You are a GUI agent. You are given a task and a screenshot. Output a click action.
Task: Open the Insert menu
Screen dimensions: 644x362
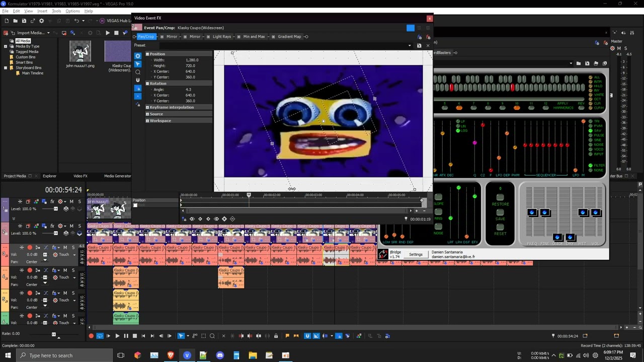(42, 11)
